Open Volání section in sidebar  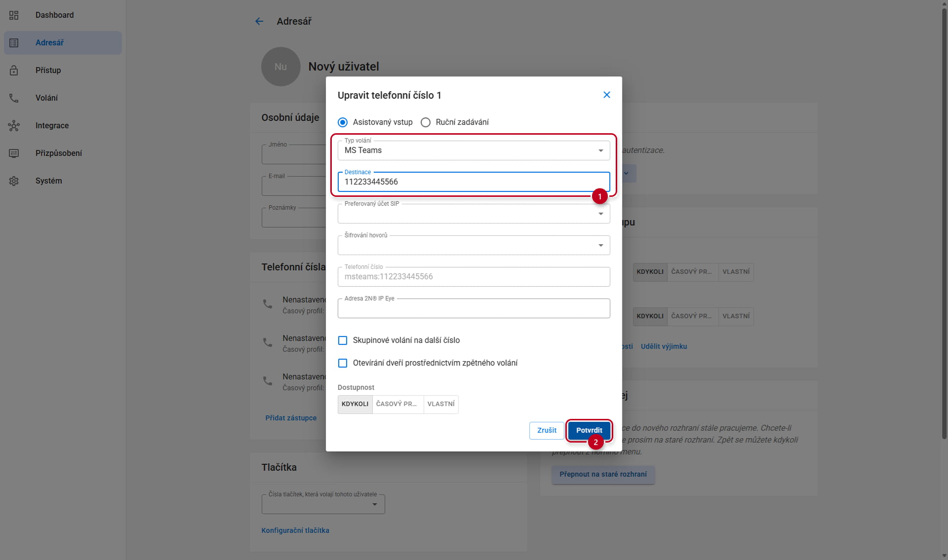click(63, 98)
